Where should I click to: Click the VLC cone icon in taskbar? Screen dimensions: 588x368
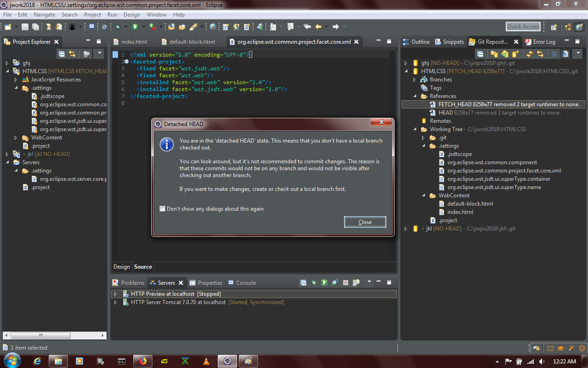point(206,361)
